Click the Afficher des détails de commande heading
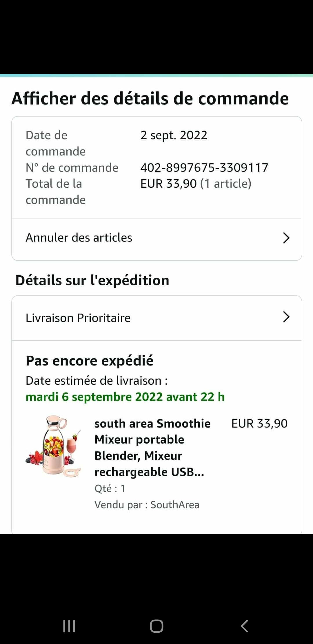This screenshot has height=644, width=313. point(150,98)
